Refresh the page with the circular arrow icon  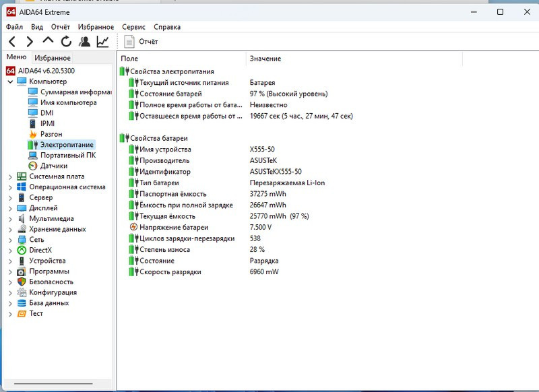click(66, 42)
